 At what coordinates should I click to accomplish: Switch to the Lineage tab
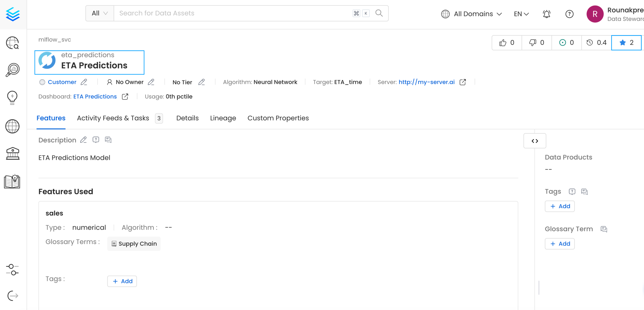click(x=223, y=118)
